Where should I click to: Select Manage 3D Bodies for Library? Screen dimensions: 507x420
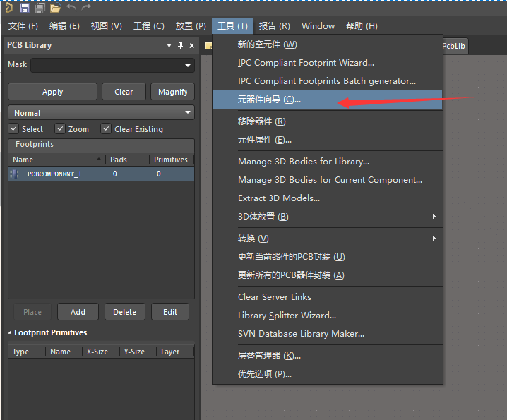(x=328, y=162)
